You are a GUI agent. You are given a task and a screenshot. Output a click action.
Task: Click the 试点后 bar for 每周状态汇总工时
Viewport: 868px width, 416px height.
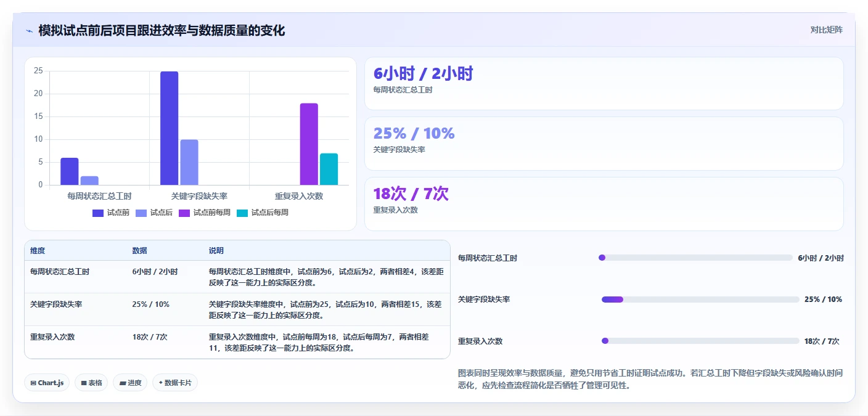[x=89, y=181]
